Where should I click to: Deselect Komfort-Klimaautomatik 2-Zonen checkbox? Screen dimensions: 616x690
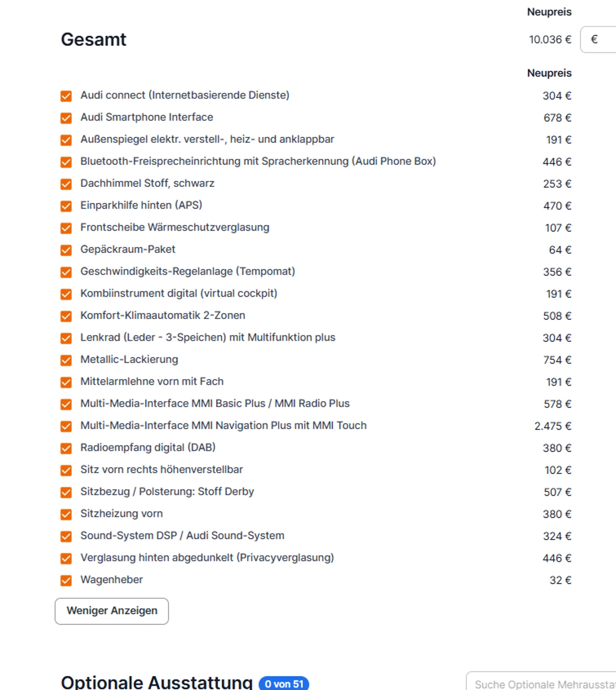coord(66,316)
